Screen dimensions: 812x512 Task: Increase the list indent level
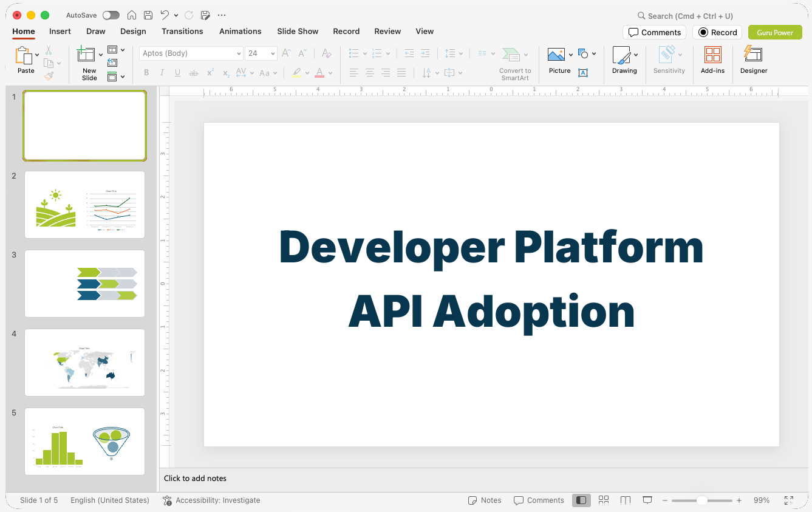(x=425, y=53)
